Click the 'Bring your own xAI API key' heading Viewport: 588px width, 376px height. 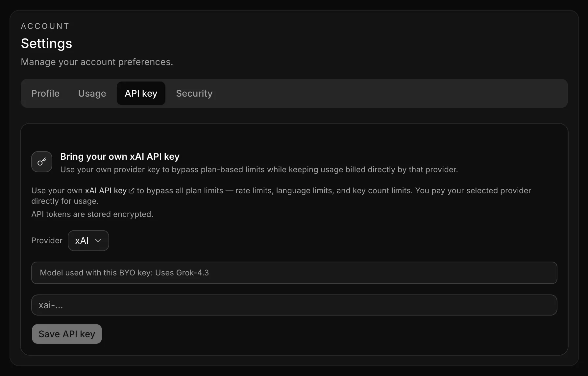[x=120, y=156]
